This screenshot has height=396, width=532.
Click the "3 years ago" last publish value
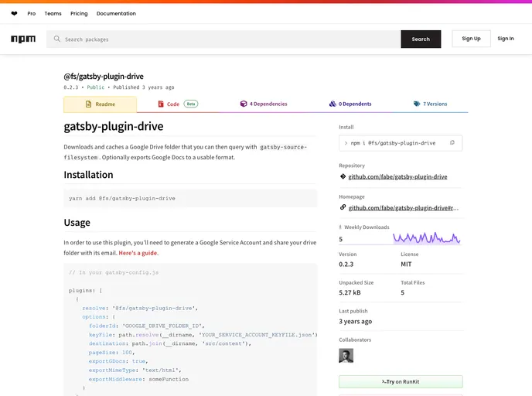[x=355, y=321]
